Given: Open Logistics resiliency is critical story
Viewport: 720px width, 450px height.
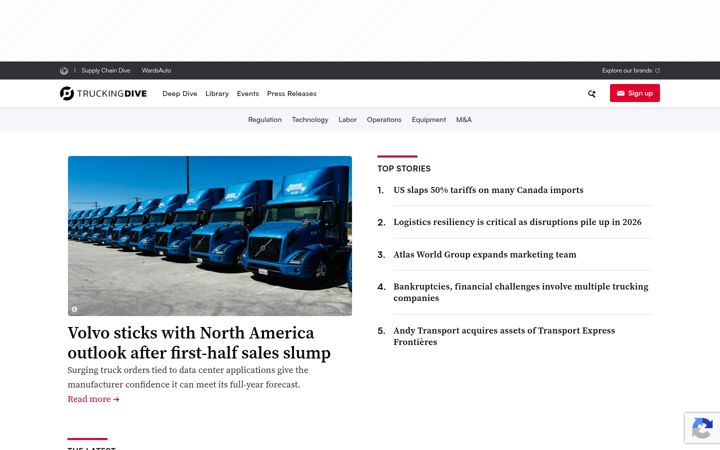Looking at the screenshot, I should [518, 222].
